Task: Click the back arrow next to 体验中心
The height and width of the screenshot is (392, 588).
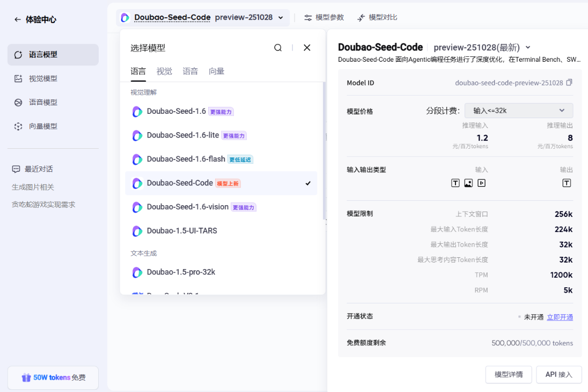Action: click(17, 19)
